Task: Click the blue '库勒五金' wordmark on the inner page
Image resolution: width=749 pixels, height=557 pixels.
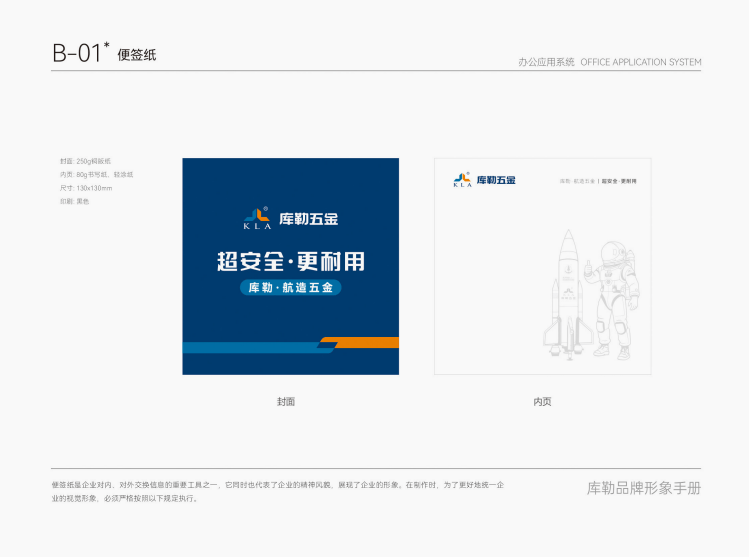Action: click(x=496, y=180)
